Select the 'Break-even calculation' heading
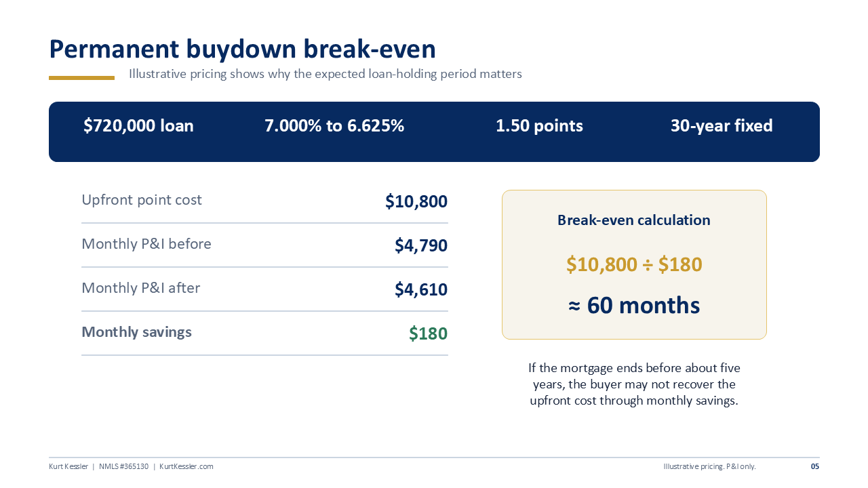The width and height of the screenshot is (868, 488). (x=634, y=220)
